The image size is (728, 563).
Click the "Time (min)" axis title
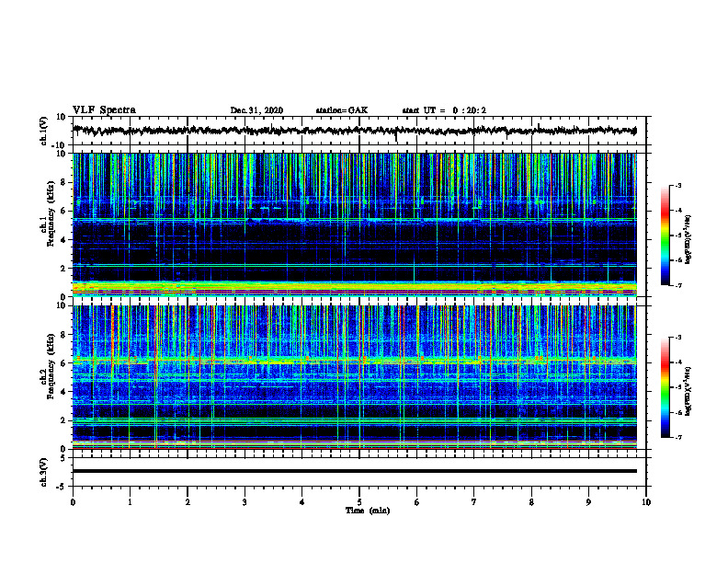tap(368, 511)
